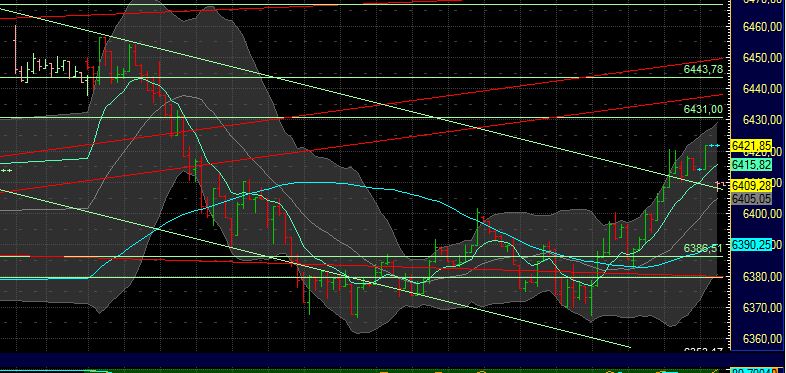Select the 6386,51 horizontal level label
The height and width of the screenshot is (373, 786).
(x=703, y=248)
